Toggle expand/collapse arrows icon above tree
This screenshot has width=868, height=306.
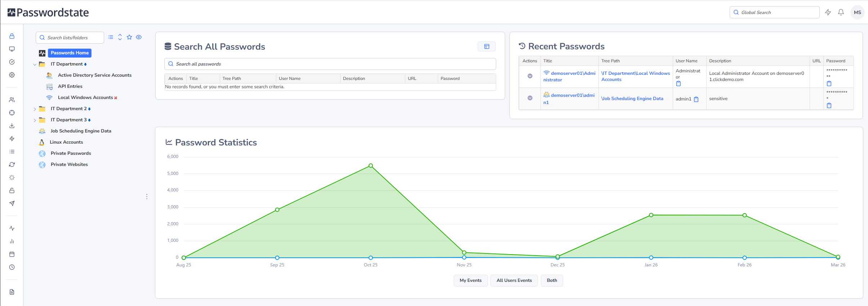[x=120, y=37]
